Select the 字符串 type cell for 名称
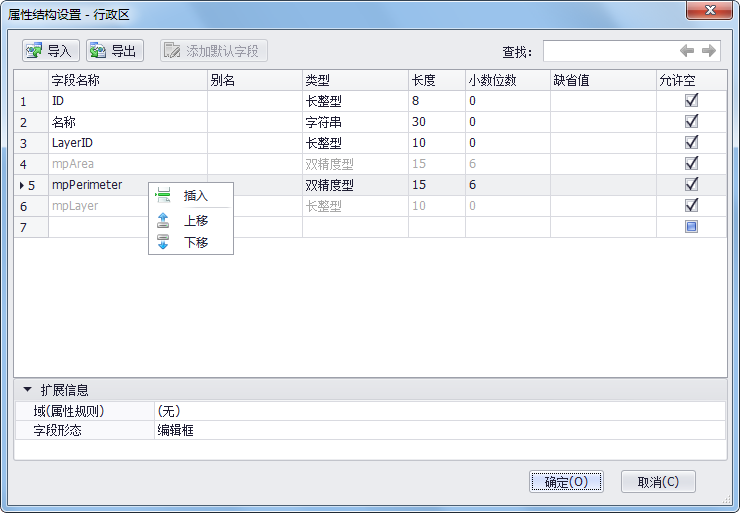Viewport: 740px width, 513px height. 355,122
